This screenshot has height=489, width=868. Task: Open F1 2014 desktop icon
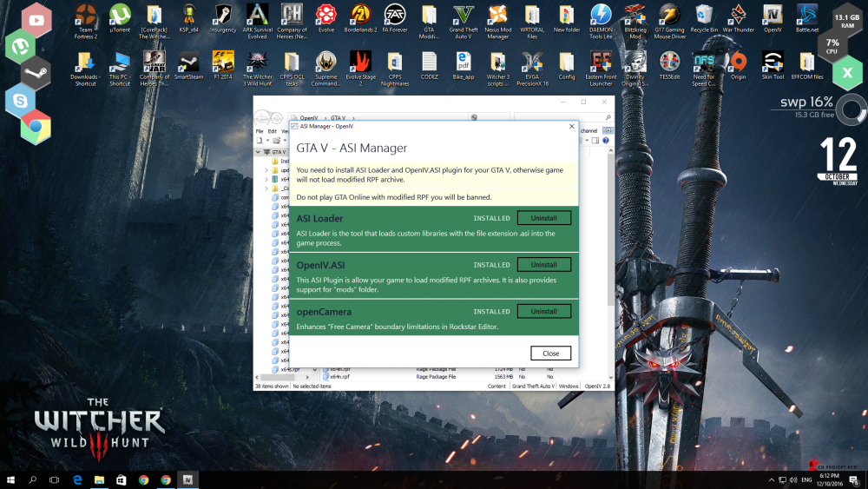223,66
